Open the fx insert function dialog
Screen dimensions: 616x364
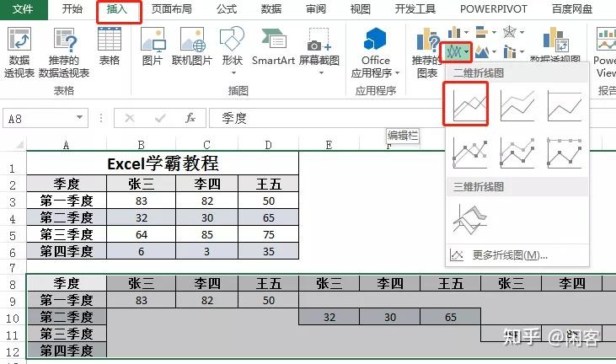click(x=190, y=118)
